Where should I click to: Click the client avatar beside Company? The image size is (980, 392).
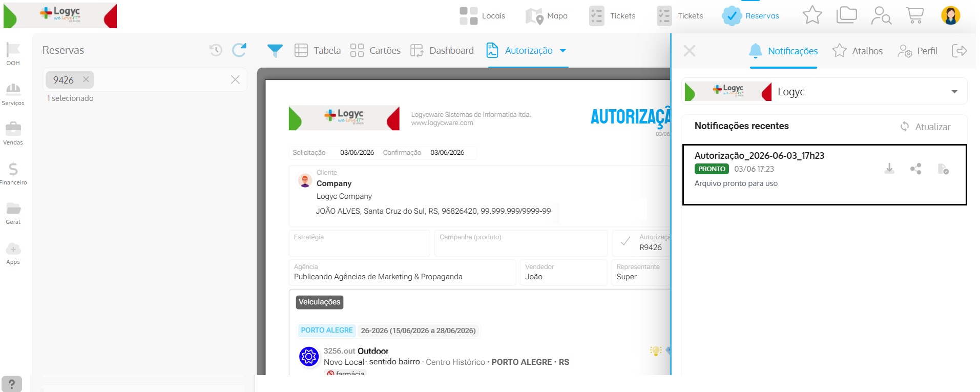(305, 180)
